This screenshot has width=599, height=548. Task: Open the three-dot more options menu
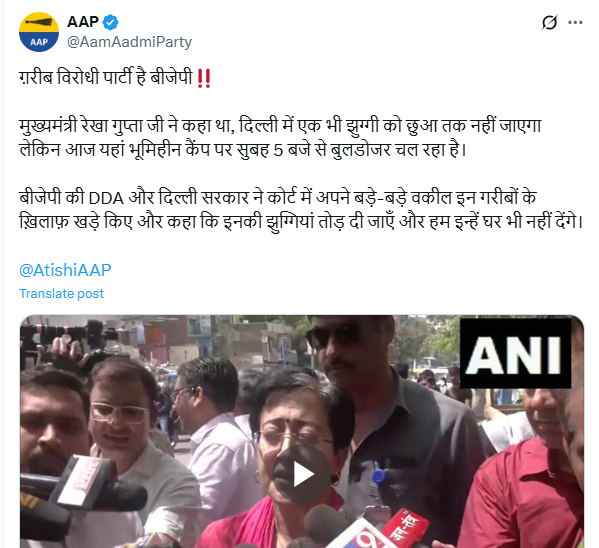pos(575,23)
